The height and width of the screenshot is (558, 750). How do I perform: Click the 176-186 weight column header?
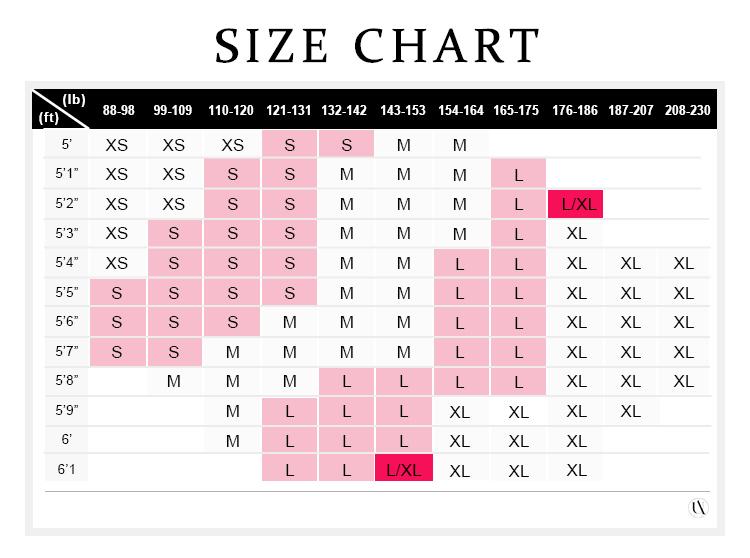[575, 110]
